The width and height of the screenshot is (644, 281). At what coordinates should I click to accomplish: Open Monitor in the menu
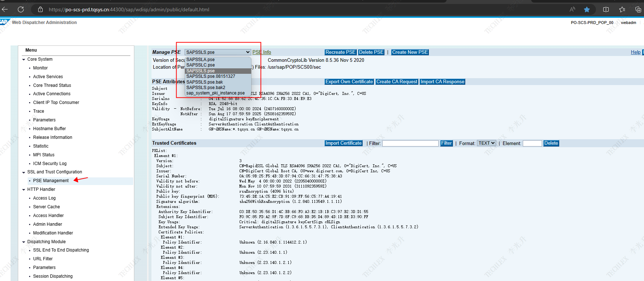(x=40, y=68)
